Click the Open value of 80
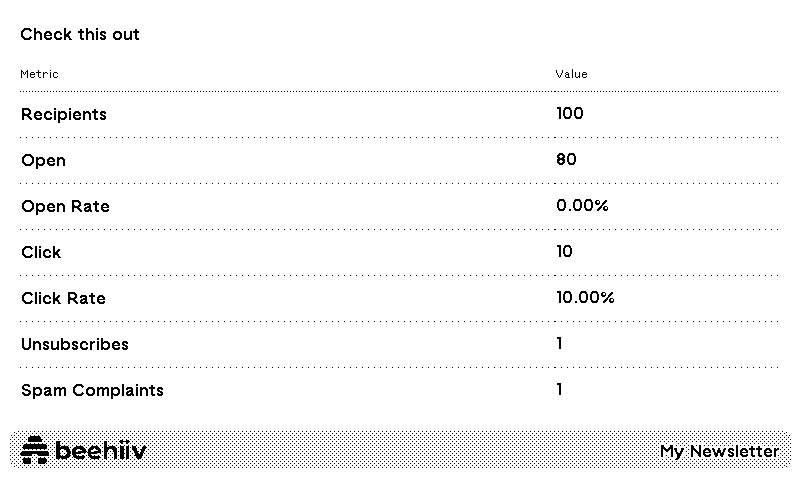The height and width of the screenshot is (480, 800). 566,160
